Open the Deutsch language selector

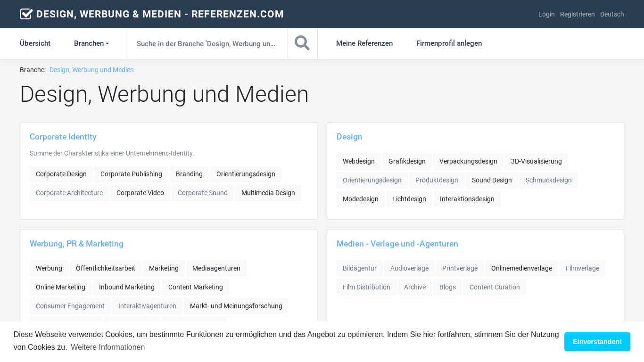tap(612, 14)
